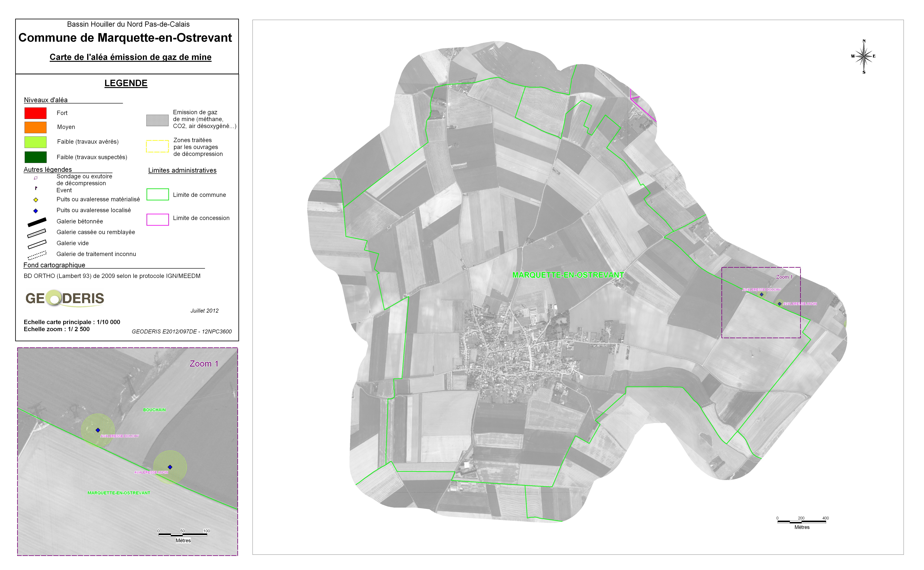Screen dimensions: 924x570
Task: Click the 'LEGENDE' heading
Action: coord(126,83)
